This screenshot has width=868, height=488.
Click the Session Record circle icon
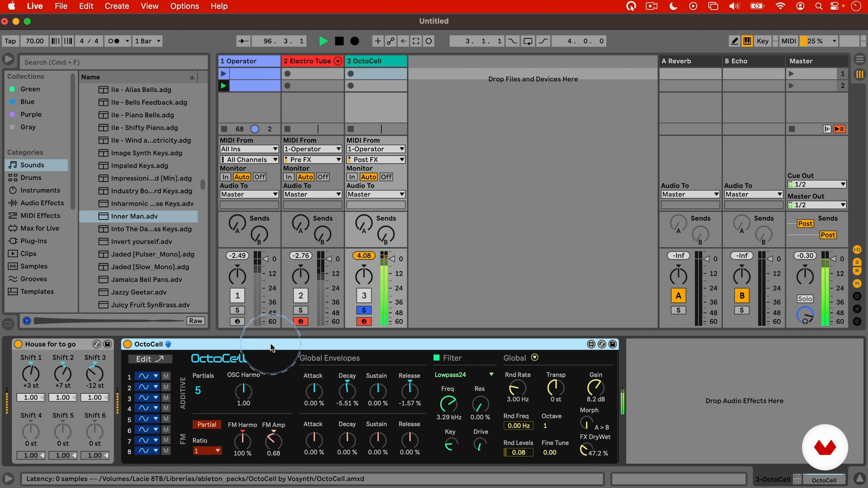(429, 41)
